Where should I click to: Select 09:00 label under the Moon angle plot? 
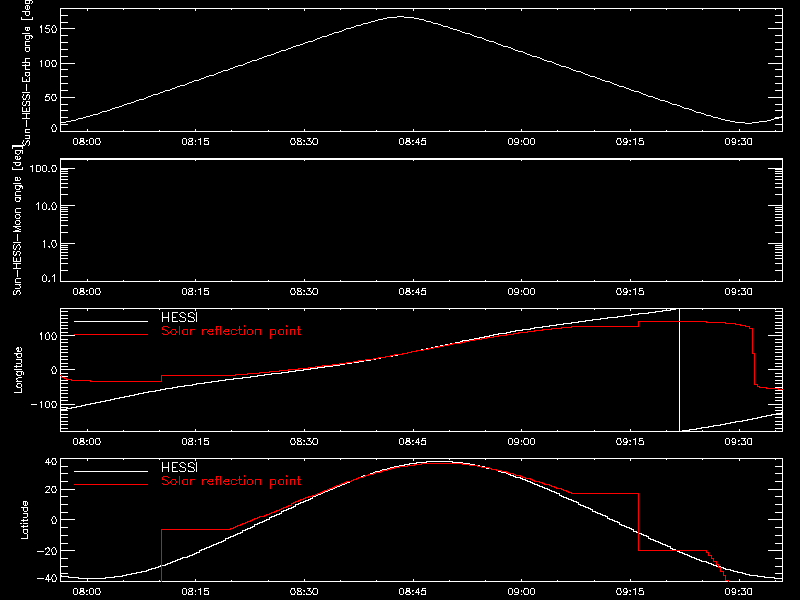[x=521, y=292]
